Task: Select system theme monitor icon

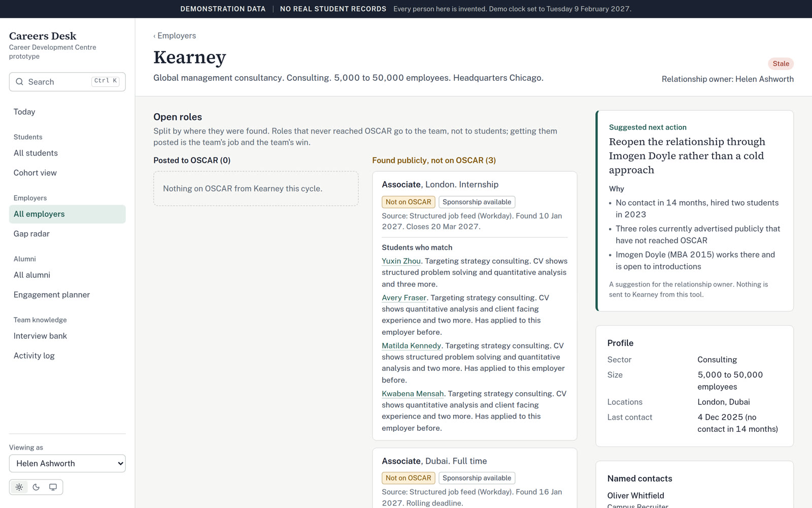Action: pos(53,487)
